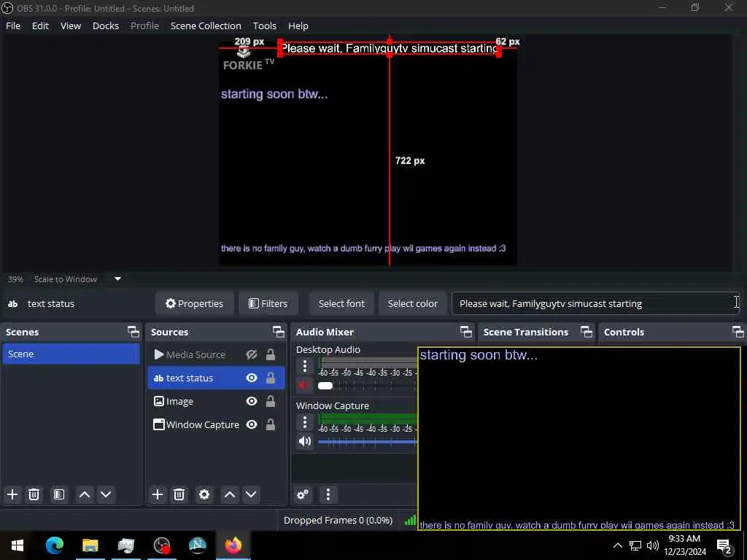
Task: Open Audio Mixer menu dots
Action: pyautogui.click(x=328, y=495)
